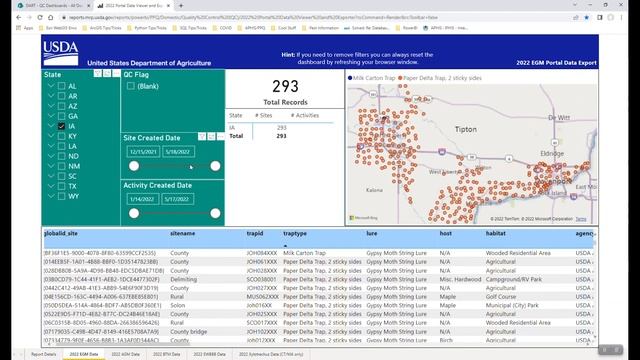Viewport: 640px width, 360px height.
Task: Open the browser side panel
Action: (600, 18)
